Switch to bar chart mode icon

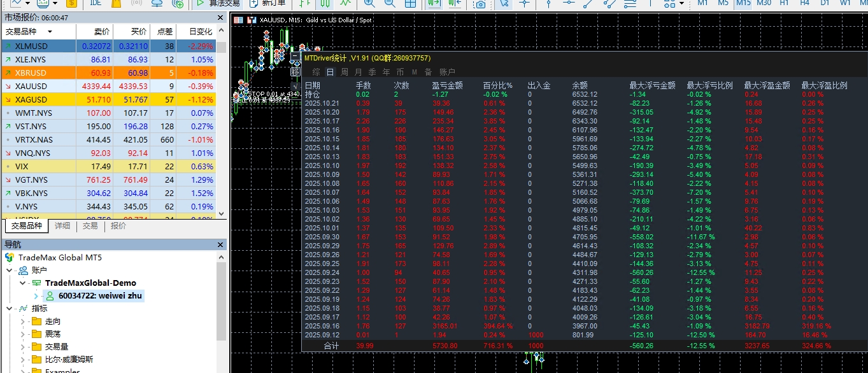point(305,4)
